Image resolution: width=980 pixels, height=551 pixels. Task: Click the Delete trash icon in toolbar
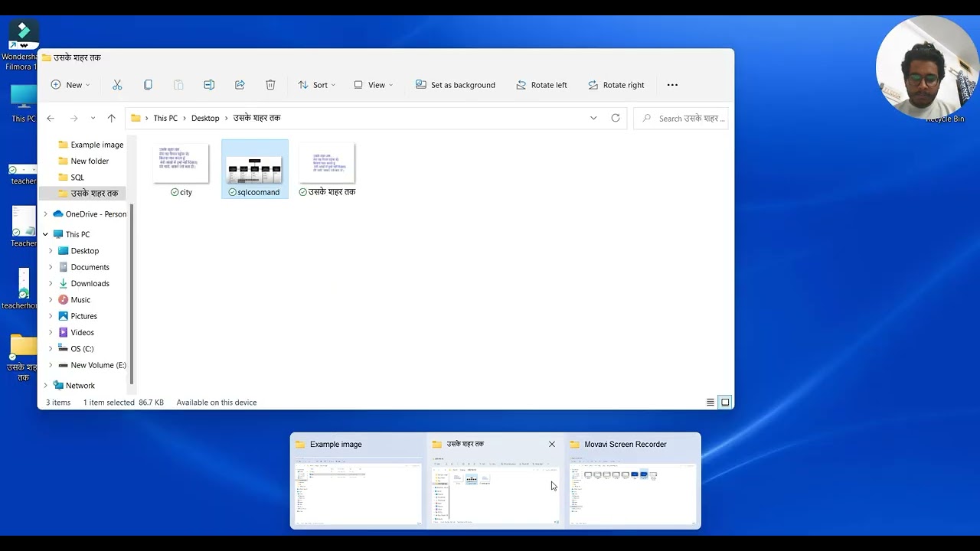click(x=270, y=85)
